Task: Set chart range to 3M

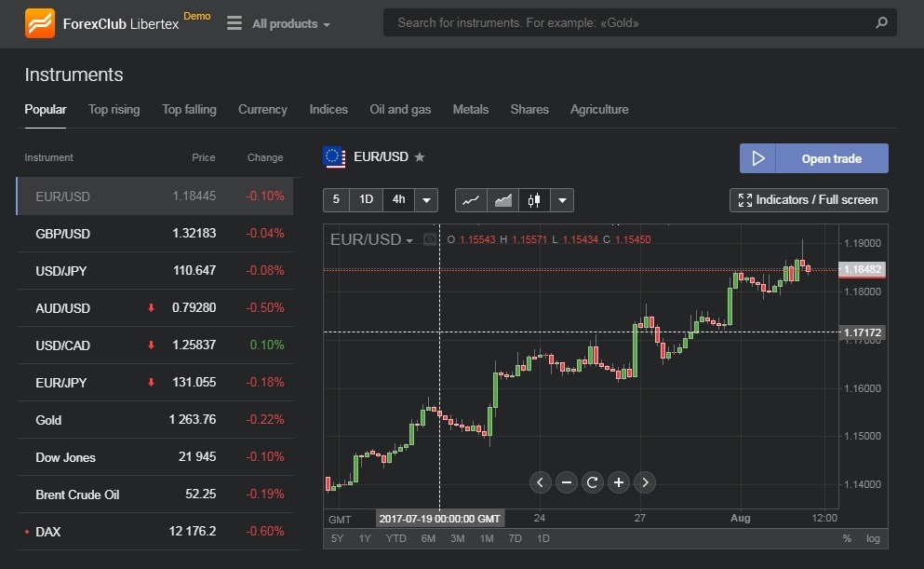Action: tap(457, 538)
